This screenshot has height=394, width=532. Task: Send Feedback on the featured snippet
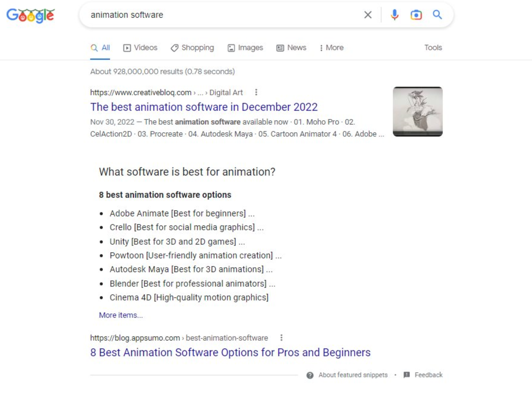[429, 375]
